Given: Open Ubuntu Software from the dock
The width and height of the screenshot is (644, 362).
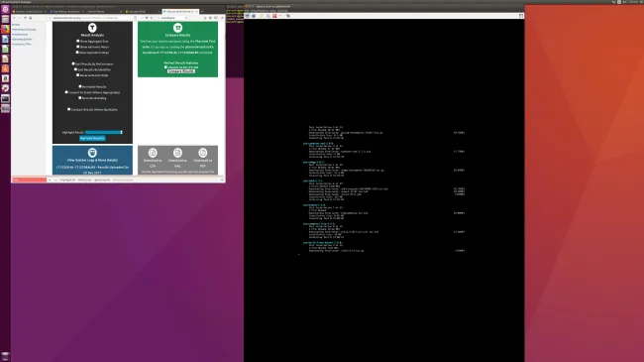Looking at the screenshot, I should 5,68.
